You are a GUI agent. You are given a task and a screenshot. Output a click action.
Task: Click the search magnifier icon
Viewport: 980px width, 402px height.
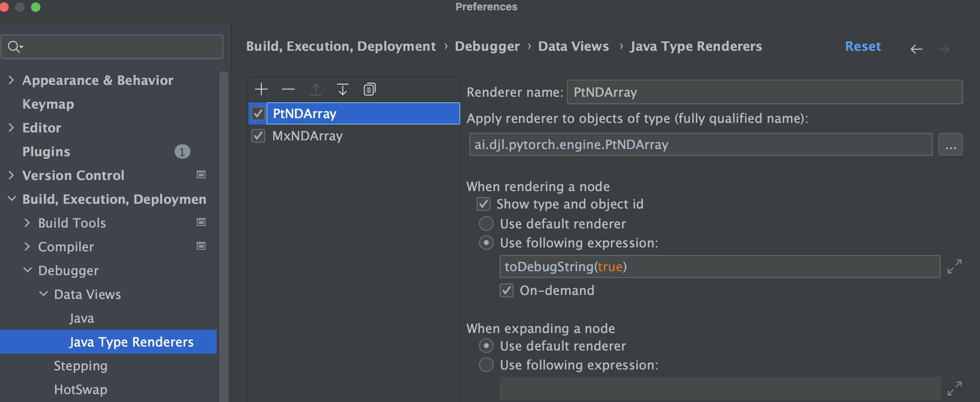(14, 47)
